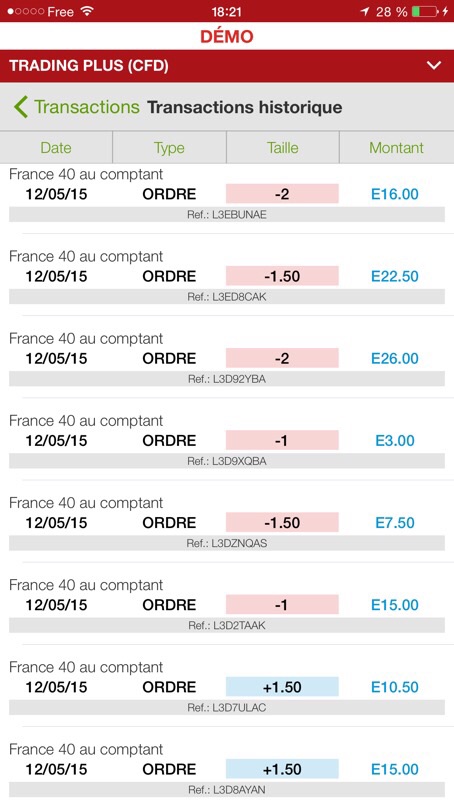Image resolution: width=454 pixels, height=807 pixels.
Task: Tap the green back chevron icon
Action: coord(21,107)
